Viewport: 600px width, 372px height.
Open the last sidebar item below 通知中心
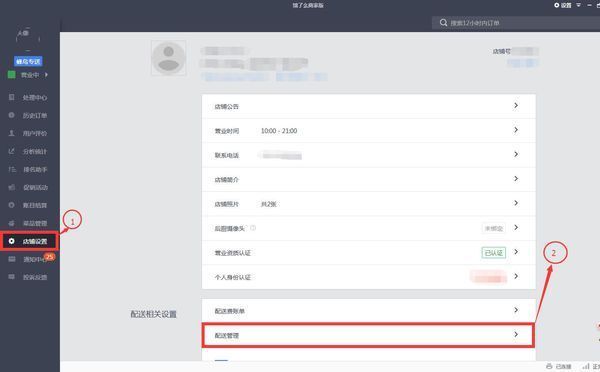pyautogui.click(x=29, y=277)
